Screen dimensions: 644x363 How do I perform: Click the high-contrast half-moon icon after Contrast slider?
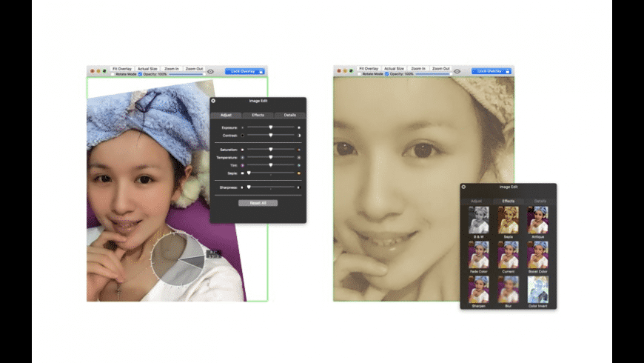299,136
